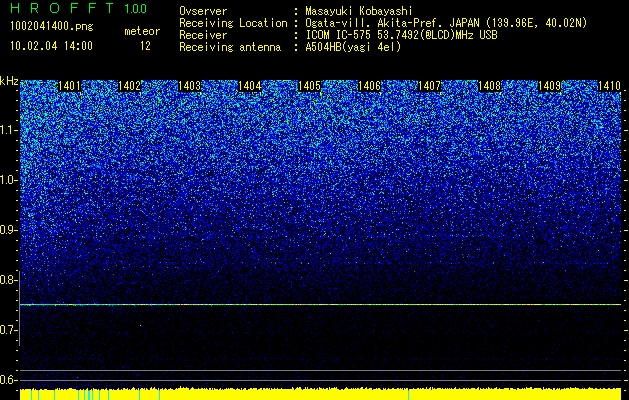Screen dimensions: 629x400
Task: Click the Ovserver field label
Action: 203,11
